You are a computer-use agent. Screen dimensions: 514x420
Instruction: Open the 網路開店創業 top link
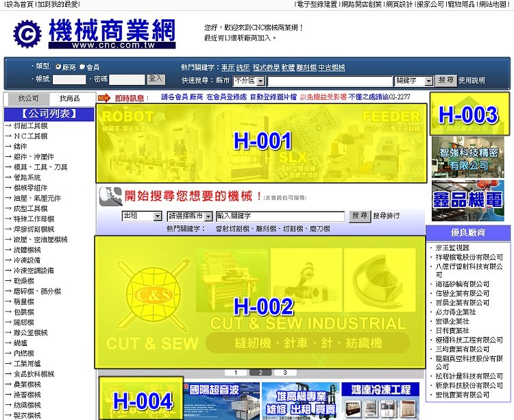[x=362, y=5]
